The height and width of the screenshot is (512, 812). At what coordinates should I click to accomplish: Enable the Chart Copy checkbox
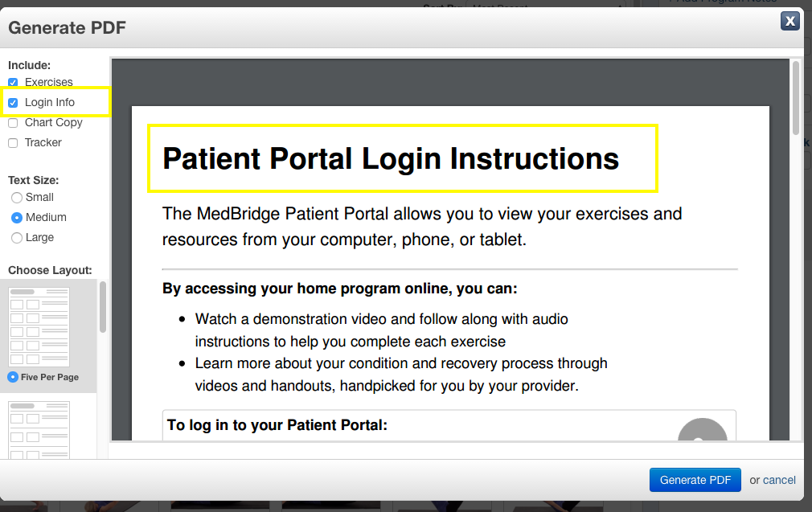13,123
